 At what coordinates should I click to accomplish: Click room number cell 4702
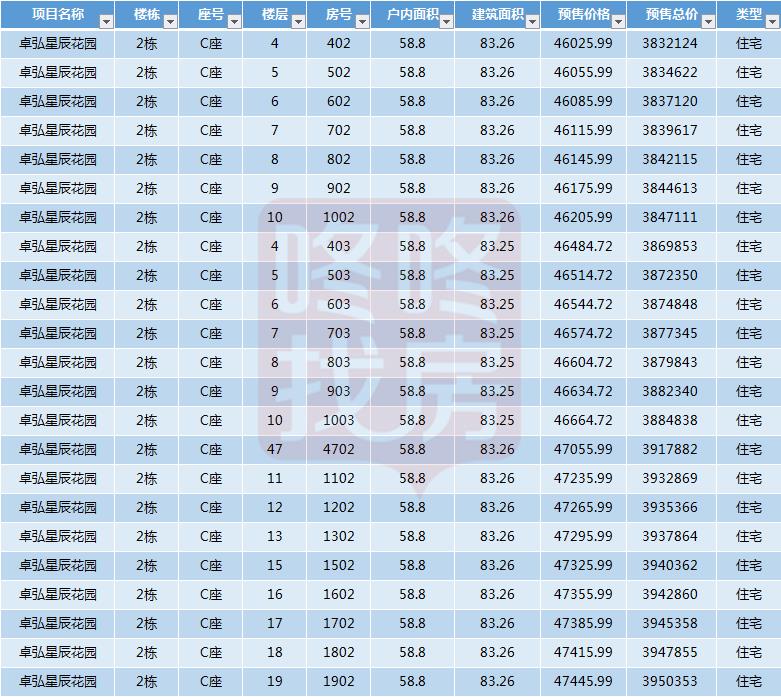[x=339, y=449]
